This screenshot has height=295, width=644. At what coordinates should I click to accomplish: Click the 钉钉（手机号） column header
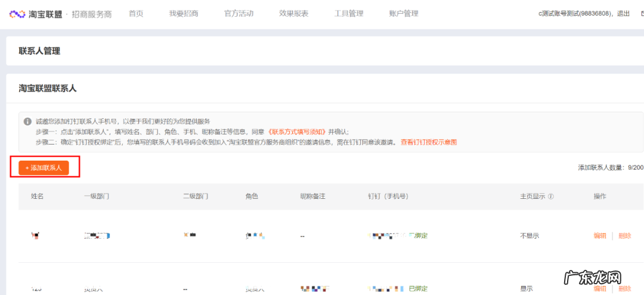pyautogui.click(x=389, y=196)
